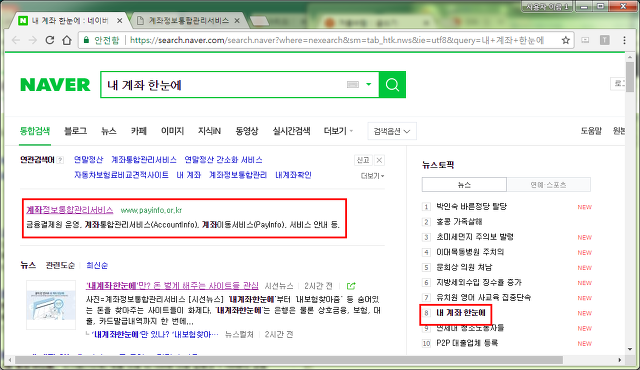Click news topic 초미세먼지 주의보 발령
This screenshot has height=370, width=640.
pyautogui.click(x=475, y=237)
